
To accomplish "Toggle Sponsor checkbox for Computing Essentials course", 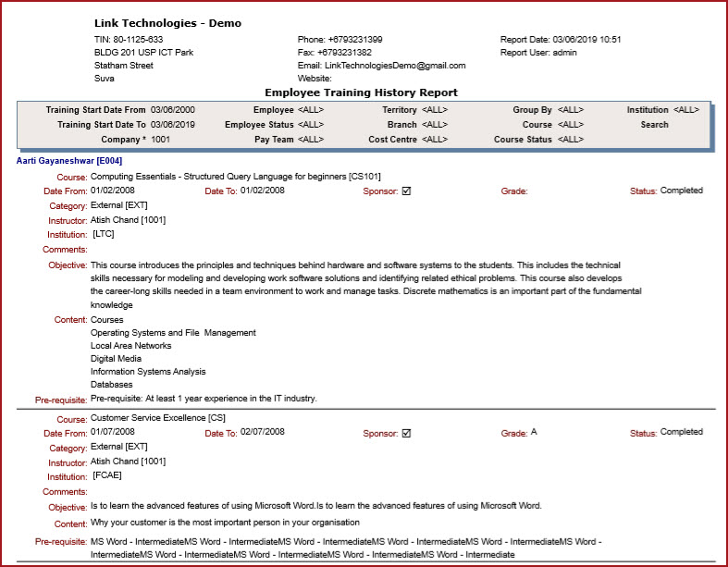I will click(406, 191).
